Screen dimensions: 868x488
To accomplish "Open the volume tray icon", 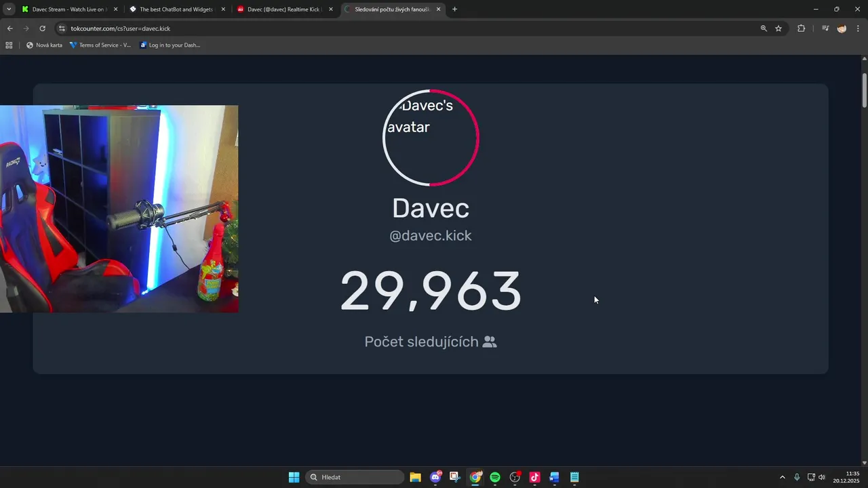I will 822,477.
